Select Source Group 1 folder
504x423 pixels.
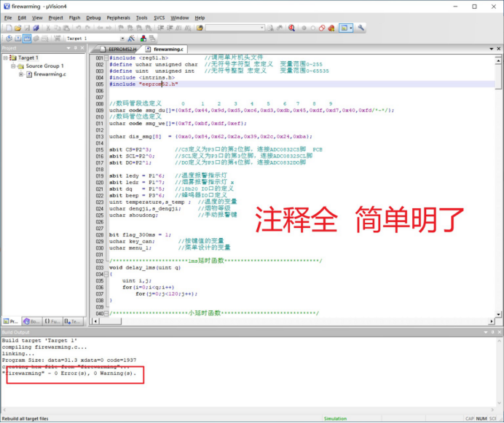pyautogui.click(x=44, y=66)
